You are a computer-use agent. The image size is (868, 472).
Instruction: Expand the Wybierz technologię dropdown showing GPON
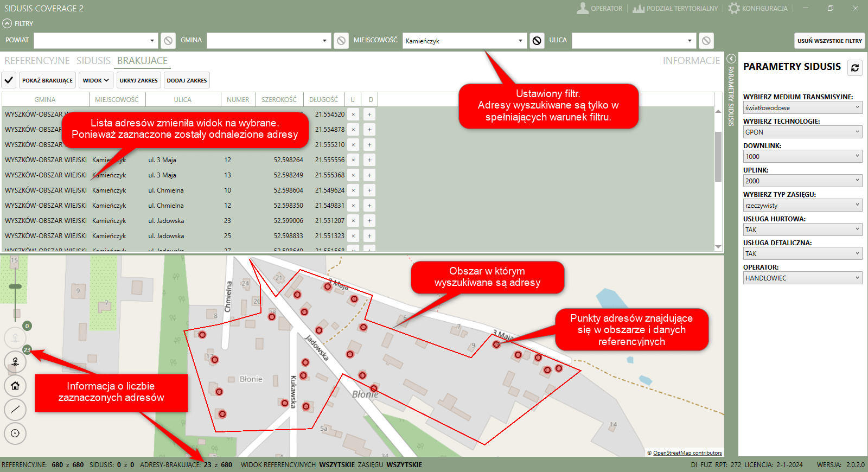[802, 132]
